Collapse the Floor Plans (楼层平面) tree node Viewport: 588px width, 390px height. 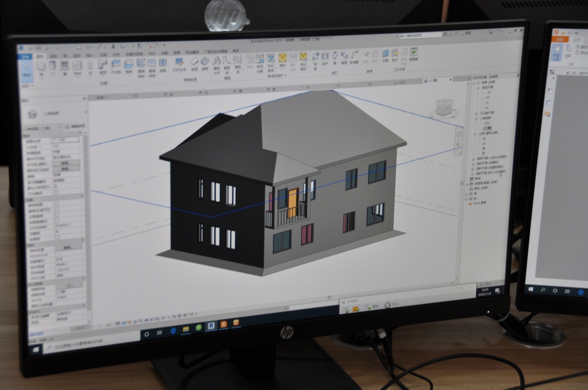coord(479,87)
